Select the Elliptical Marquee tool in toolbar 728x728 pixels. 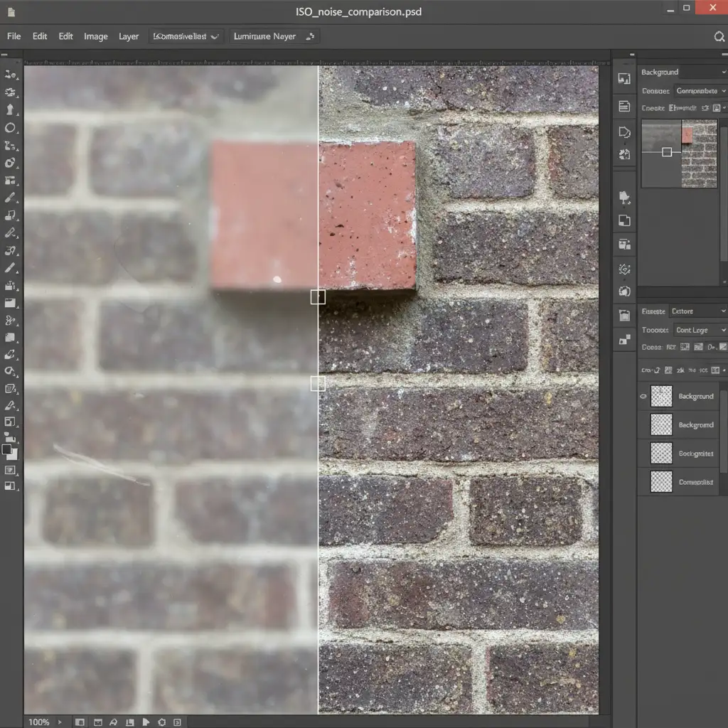pyautogui.click(x=11, y=128)
